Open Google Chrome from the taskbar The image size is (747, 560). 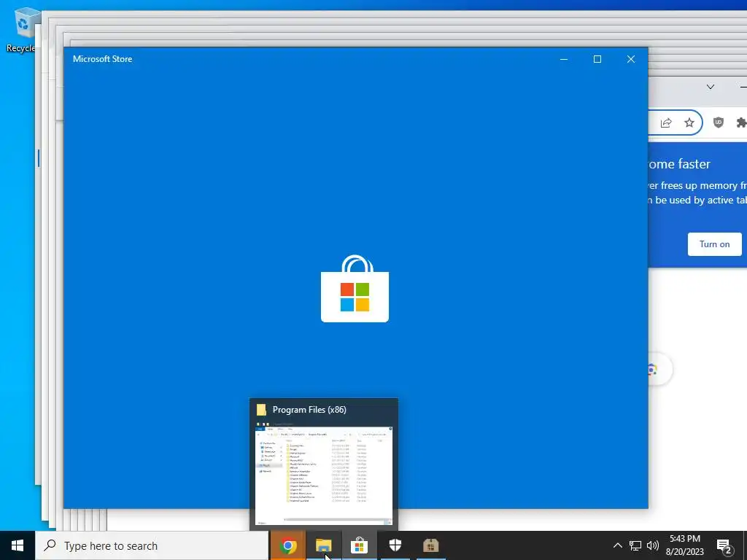[287, 545]
